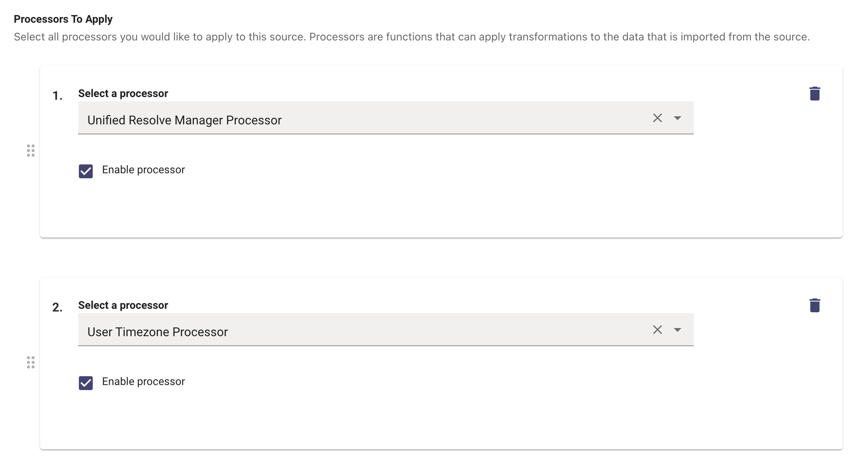Click the Processors To Apply heading
This screenshot has width=868, height=469.
(63, 19)
